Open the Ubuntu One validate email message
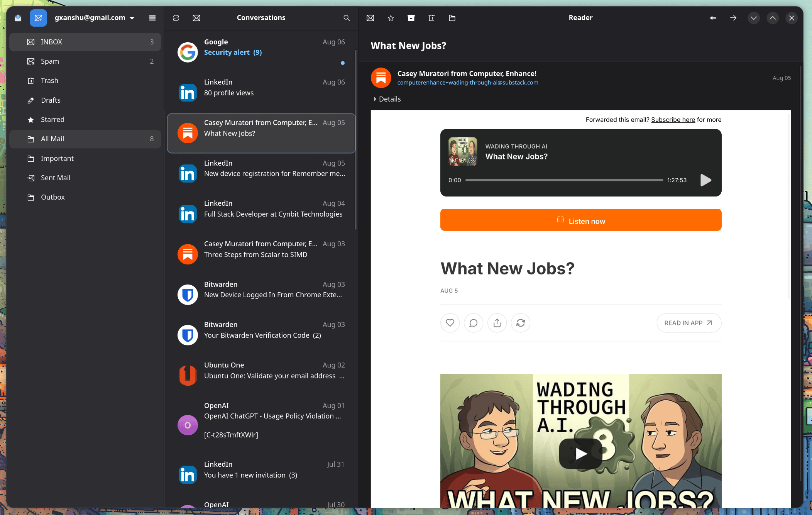This screenshot has height=515, width=812. pyautogui.click(x=261, y=375)
